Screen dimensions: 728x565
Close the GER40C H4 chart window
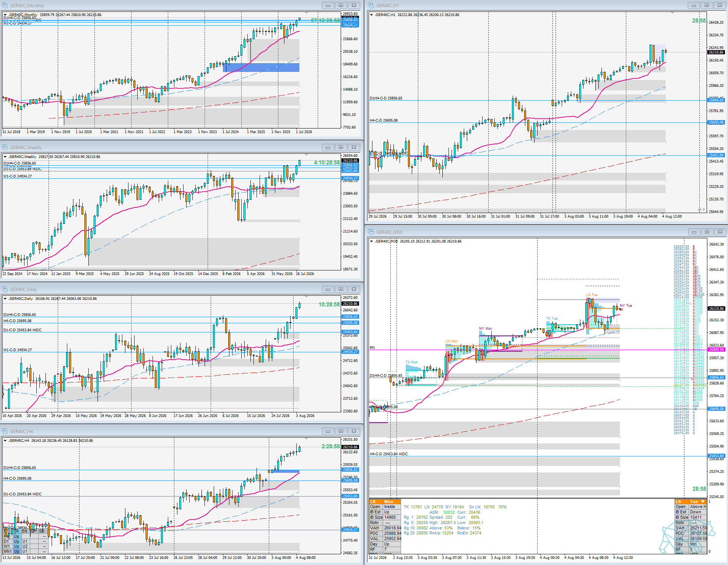[354, 431]
